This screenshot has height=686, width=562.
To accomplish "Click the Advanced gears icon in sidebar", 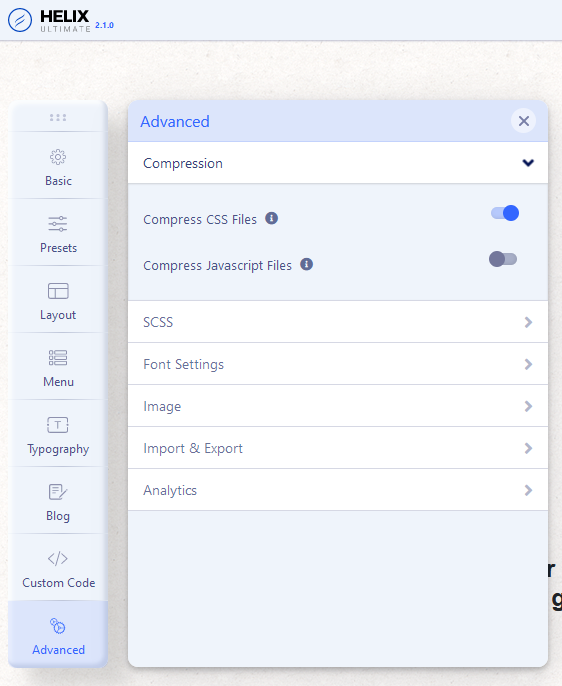I will click(x=58, y=626).
